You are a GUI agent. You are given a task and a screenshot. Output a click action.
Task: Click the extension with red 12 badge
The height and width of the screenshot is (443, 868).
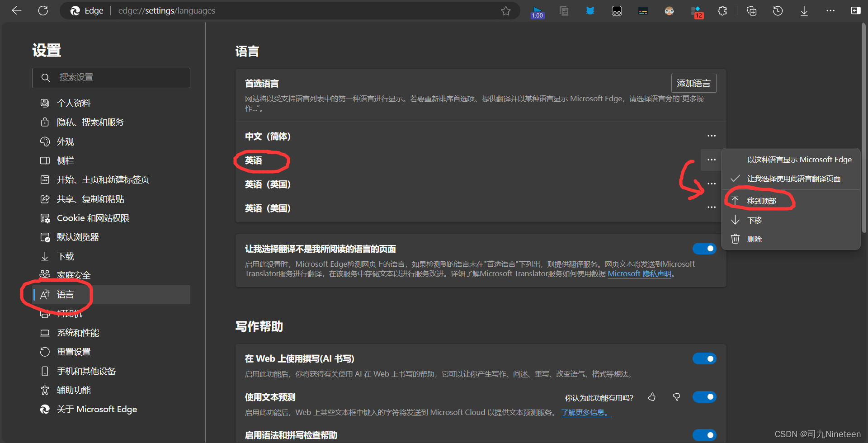pos(697,12)
